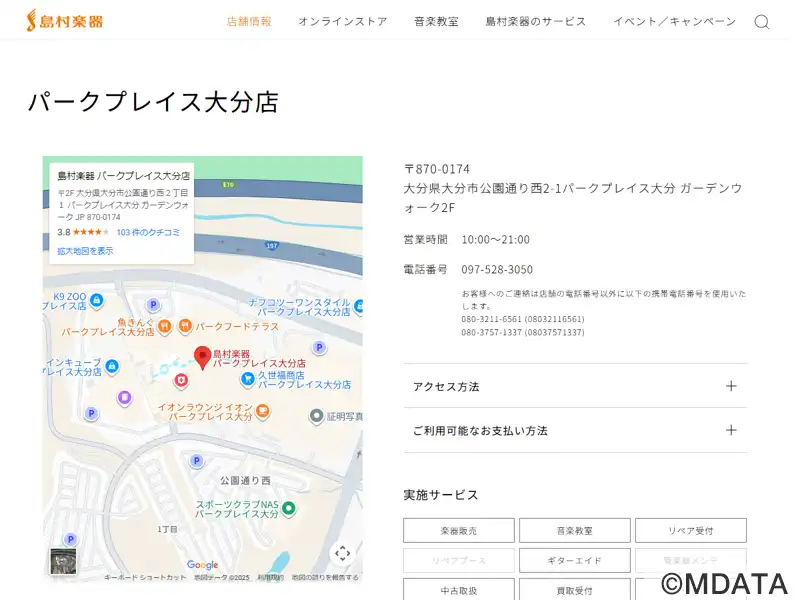Open the 店舗情報 menu item
800x600 pixels.
pos(249,22)
